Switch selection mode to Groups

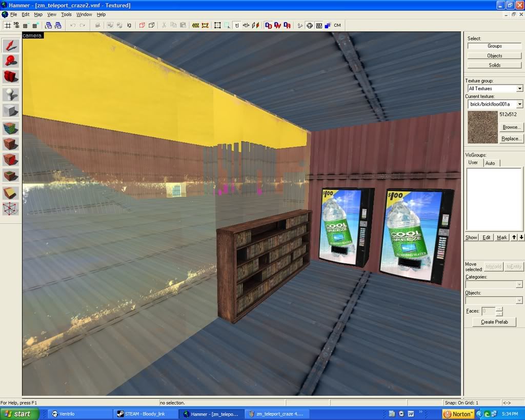pyautogui.click(x=494, y=46)
